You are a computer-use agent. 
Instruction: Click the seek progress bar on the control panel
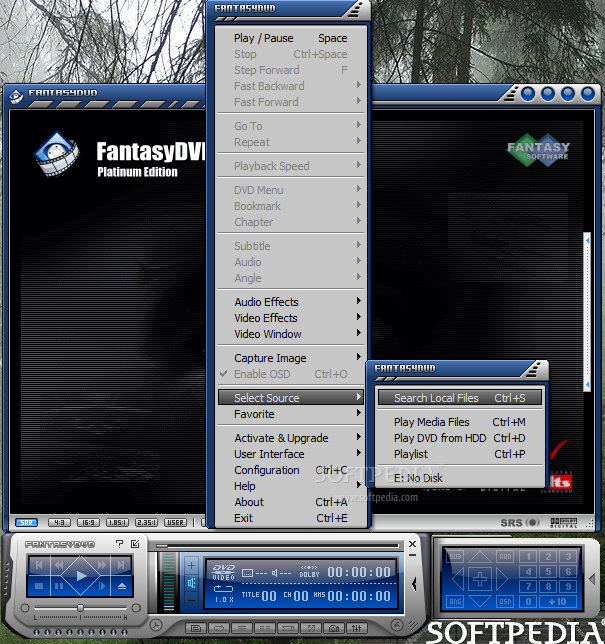tap(277, 546)
